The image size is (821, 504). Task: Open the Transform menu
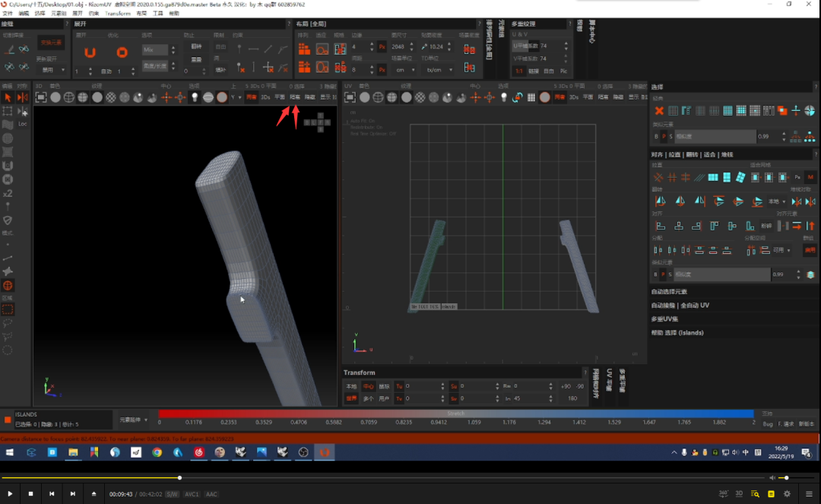point(118,14)
